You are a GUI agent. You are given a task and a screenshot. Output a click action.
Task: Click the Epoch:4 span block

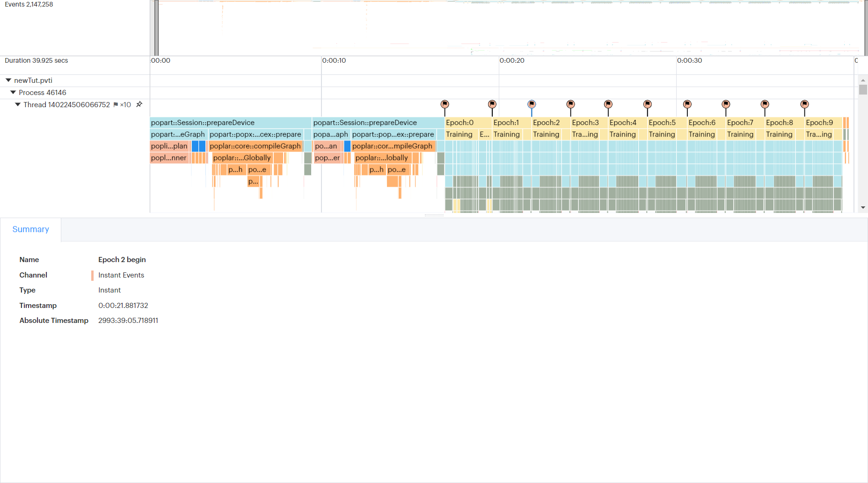(x=628, y=123)
